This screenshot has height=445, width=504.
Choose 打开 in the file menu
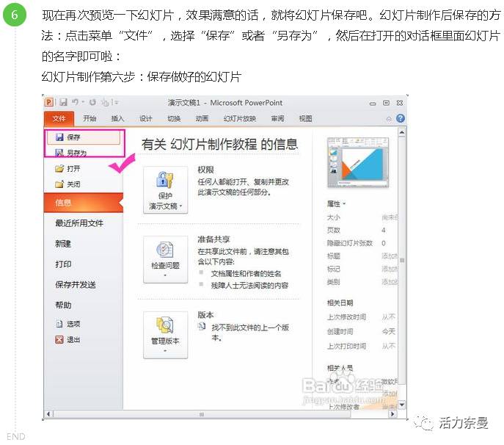coord(67,169)
